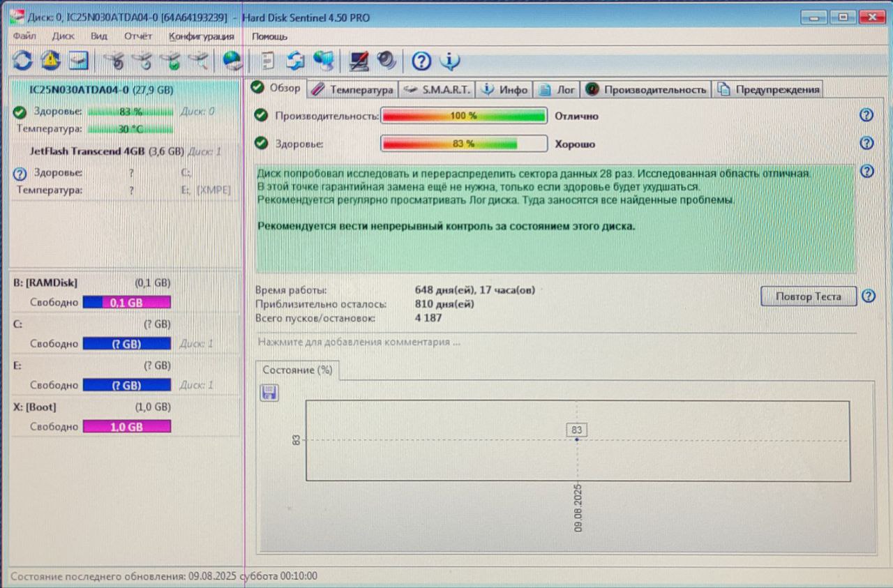Click help icon beside the green description box
Viewport: 893px width, 588px height.
tap(867, 172)
